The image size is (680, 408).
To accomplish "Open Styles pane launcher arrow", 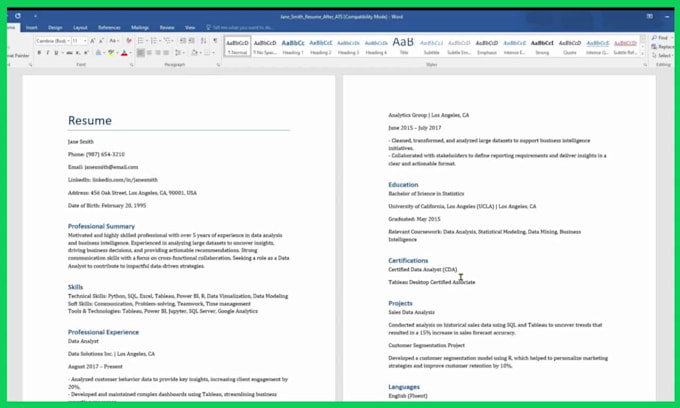I will [x=645, y=65].
